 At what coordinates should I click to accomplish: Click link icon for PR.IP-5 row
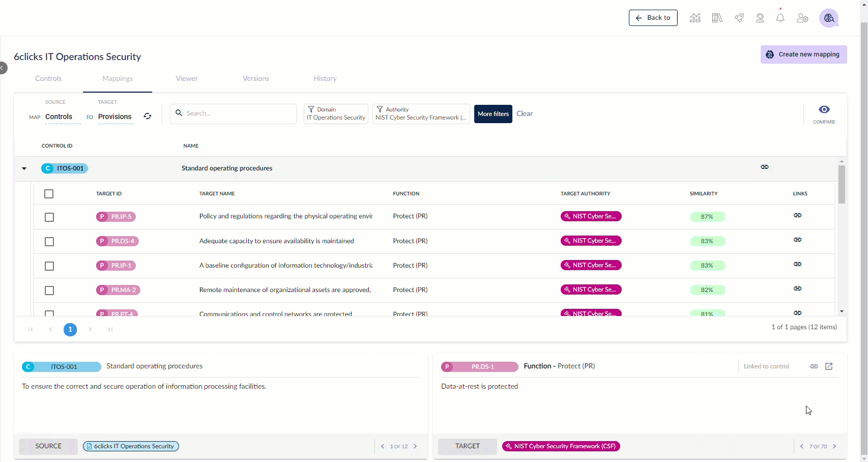click(797, 215)
